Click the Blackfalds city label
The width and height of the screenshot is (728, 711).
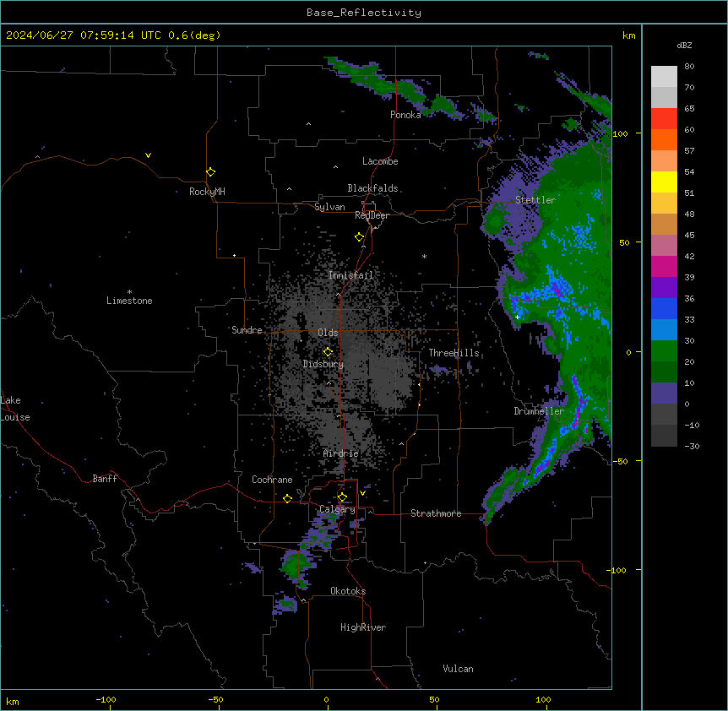pyautogui.click(x=372, y=188)
